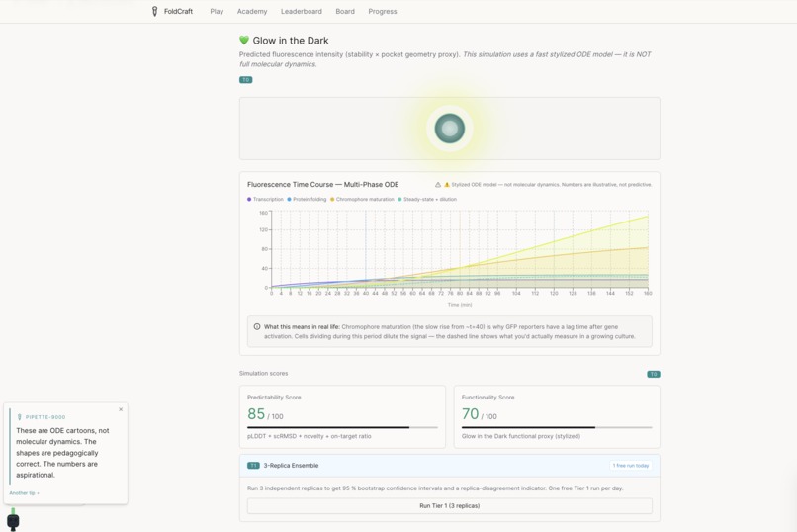Run Tier 1 (3 replicas)
797x532 pixels.
click(449, 505)
